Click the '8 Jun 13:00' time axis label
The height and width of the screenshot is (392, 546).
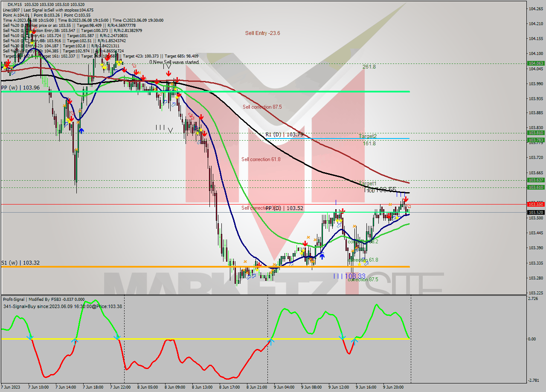(203, 387)
